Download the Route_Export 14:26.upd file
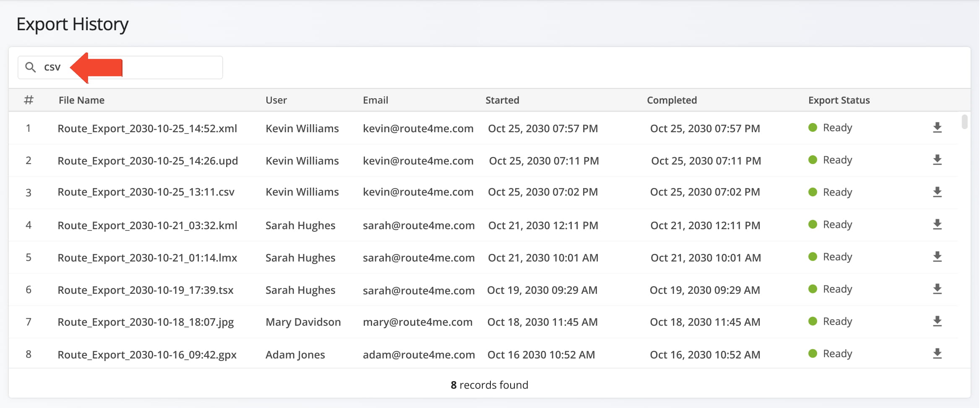 pyautogui.click(x=937, y=160)
